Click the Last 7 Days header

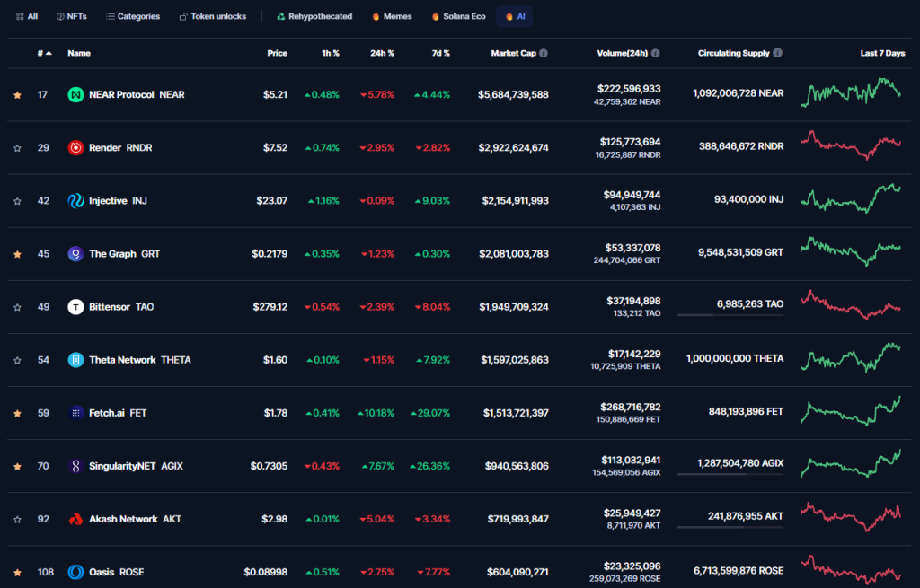(882, 53)
